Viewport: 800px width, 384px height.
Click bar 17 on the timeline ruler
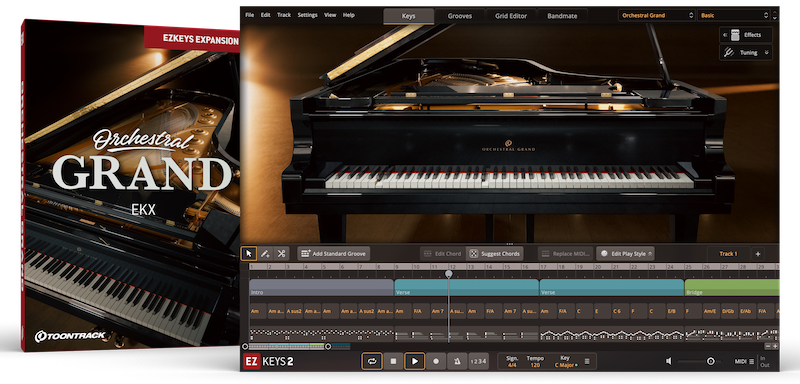pos(543,267)
